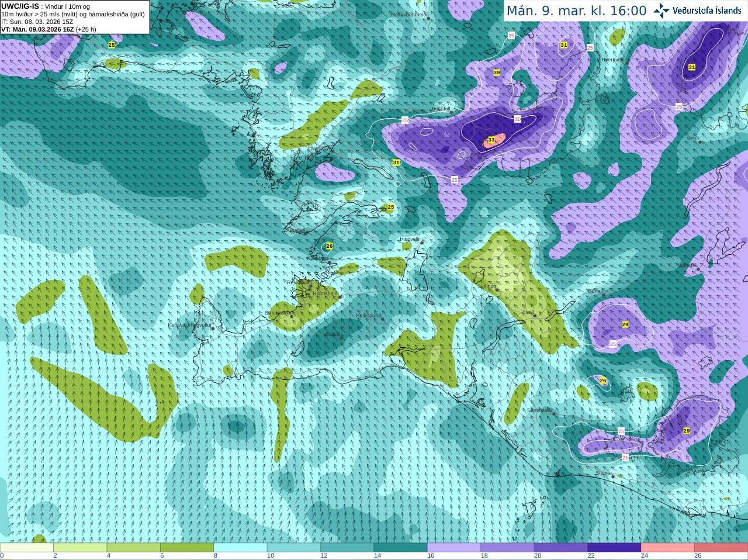This screenshot has height=560, width=748.
Task: Click the Straumsvík station label
Action: pos(278,313)
